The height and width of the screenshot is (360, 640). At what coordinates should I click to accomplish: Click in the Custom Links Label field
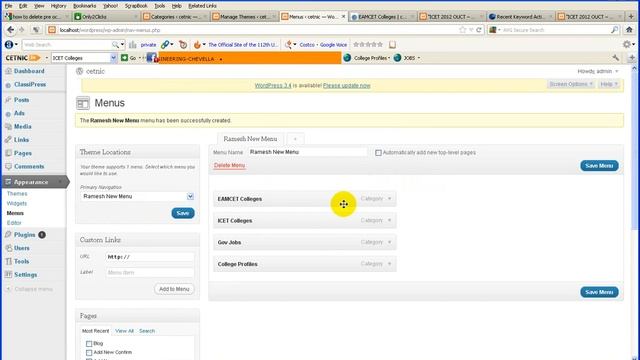[x=150, y=273]
